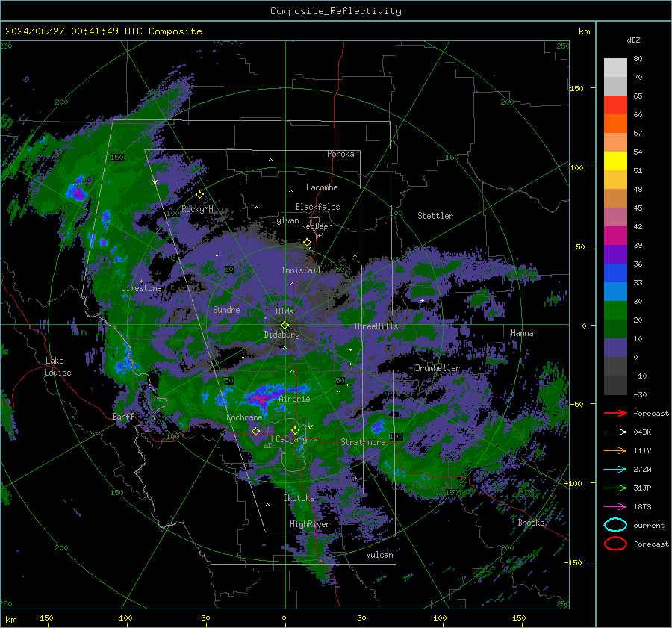Click the -100 tick on bottom axis

tap(123, 618)
